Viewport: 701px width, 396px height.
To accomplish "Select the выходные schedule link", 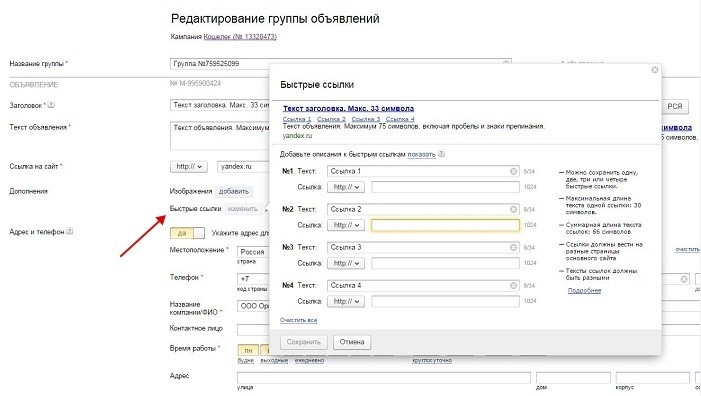I will [x=274, y=360].
